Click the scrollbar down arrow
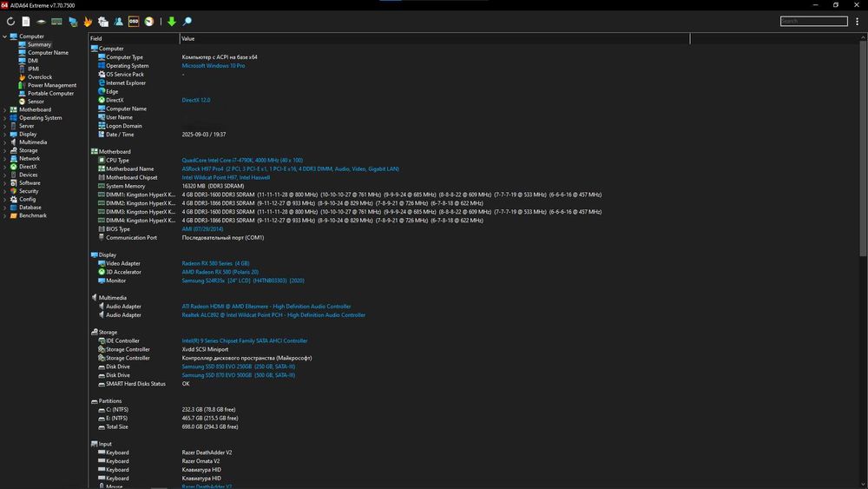 tap(863, 484)
